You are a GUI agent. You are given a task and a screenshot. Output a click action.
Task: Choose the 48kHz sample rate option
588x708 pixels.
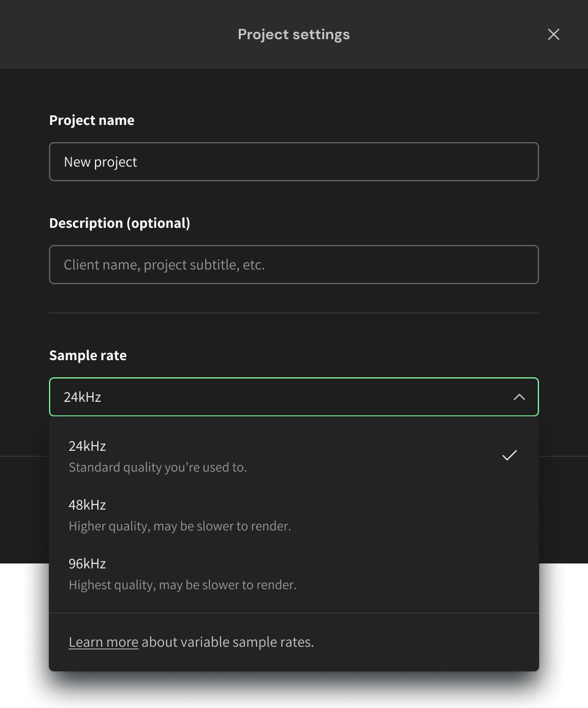tap(88, 505)
